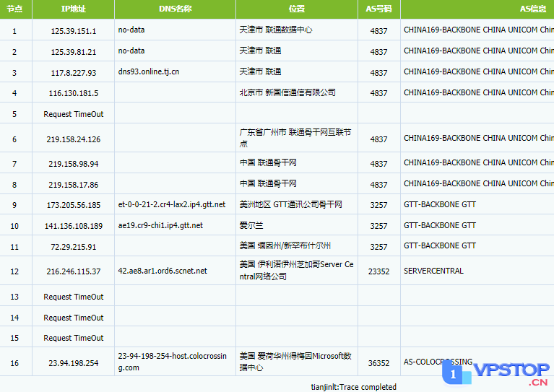The width and height of the screenshot is (554, 392).
Task: Click location 美国 爱荷华州得梅因Microsoft数据中心
Action: click(295, 362)
